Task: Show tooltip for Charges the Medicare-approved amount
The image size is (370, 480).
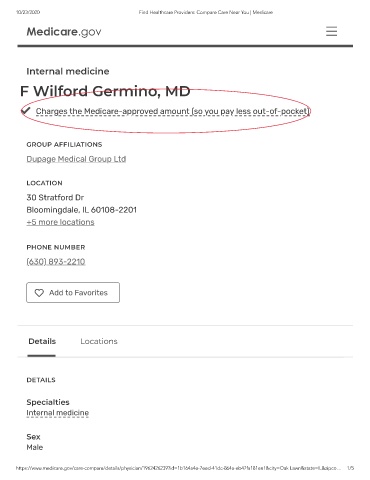Action: (x=173, y=111)
